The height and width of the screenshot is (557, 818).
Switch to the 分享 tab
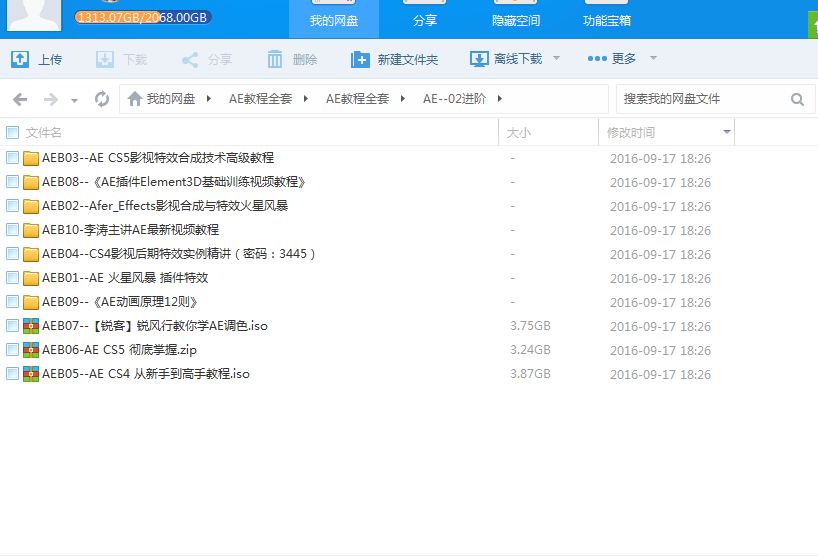(424, 20)
